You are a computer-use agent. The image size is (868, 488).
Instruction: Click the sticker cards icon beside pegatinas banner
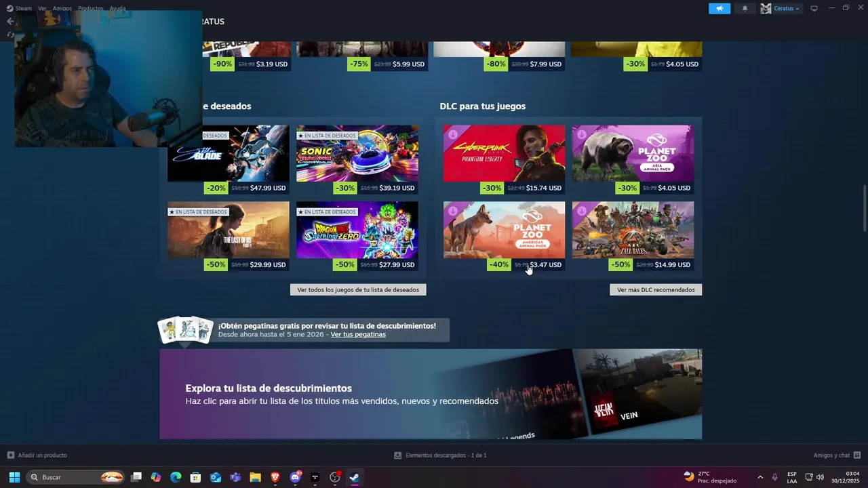coord(185,330)
